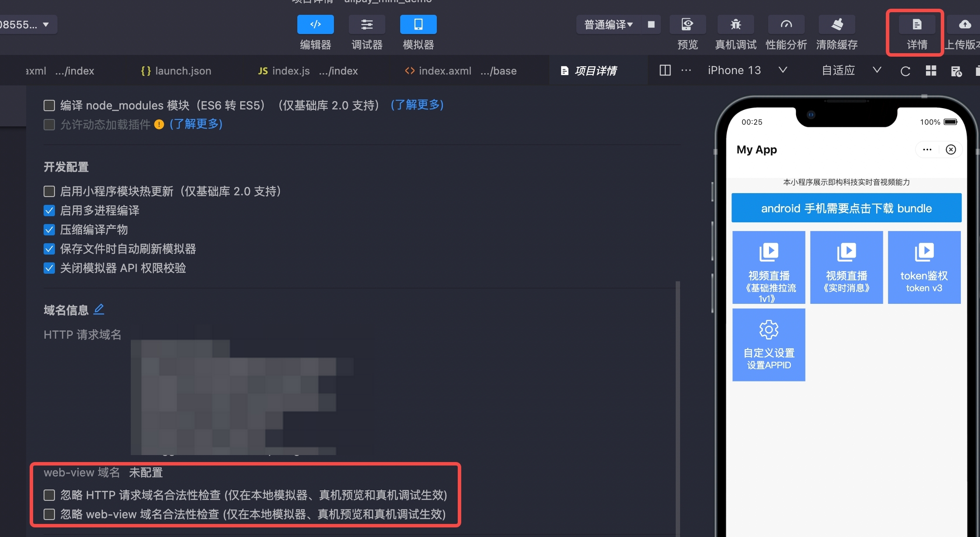Image resolution: width=980 pixels, height=537 pixels.
Task: Open the 普通编译 compile mode dropdown
Action: pyautogui.click(x=609, y=24)
